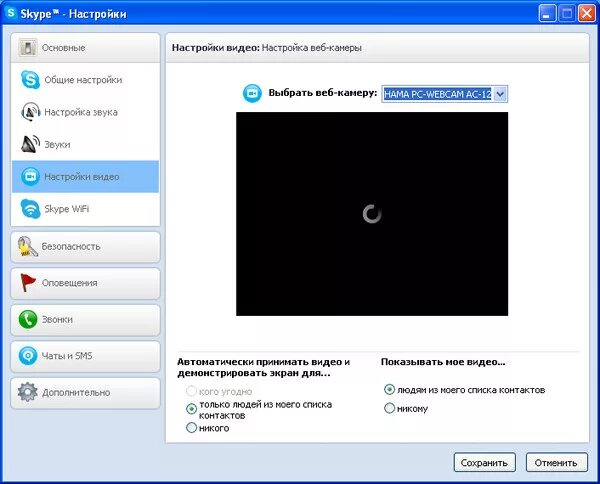Click the Настройки видео: Настройка веб-камеры heading
Image resolution: width=600 pixels, height=484 pixels.
(x=267, y=48)
